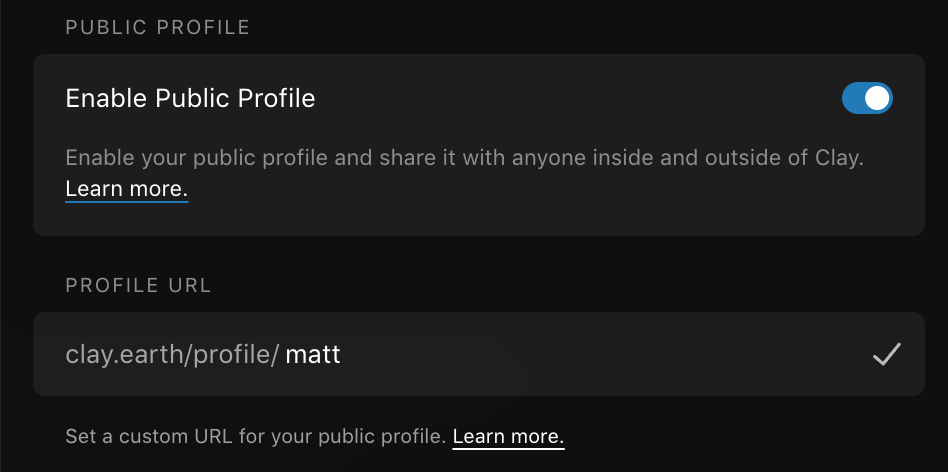Open Learn more link under public profile description
The image size is (948, 472).
tap(126, 188)
